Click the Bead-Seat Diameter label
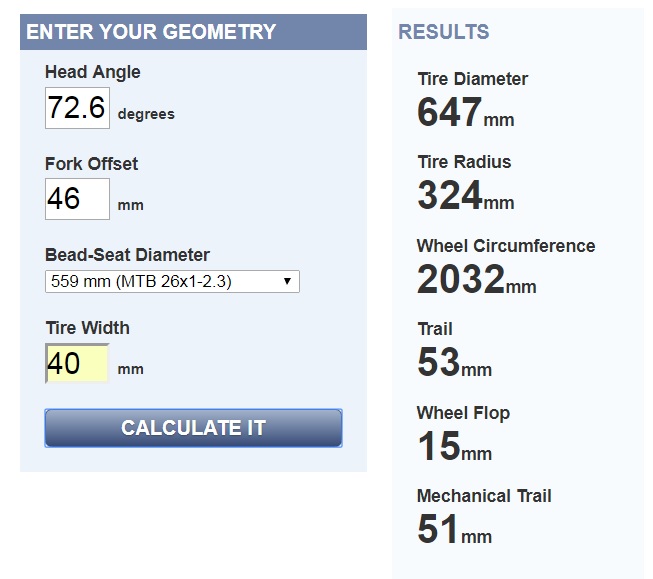Image resolution: width=653 pixels, height=579 pixels. pos(127,255)
